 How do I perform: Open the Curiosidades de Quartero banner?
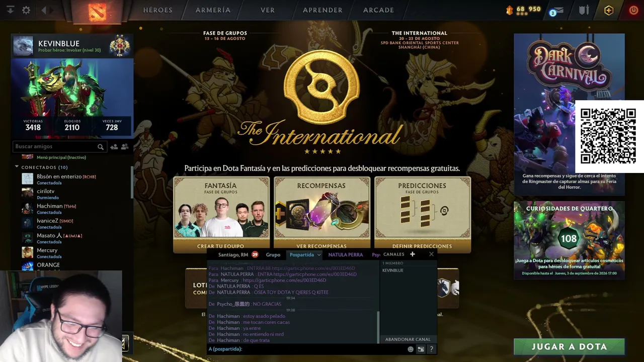tap(569, 240)
